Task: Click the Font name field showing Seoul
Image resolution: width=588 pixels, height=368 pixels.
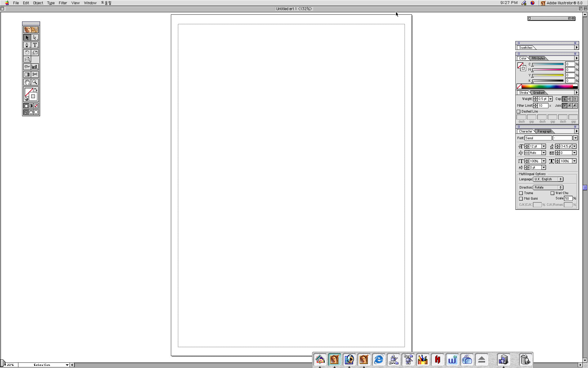Action: 538,138
